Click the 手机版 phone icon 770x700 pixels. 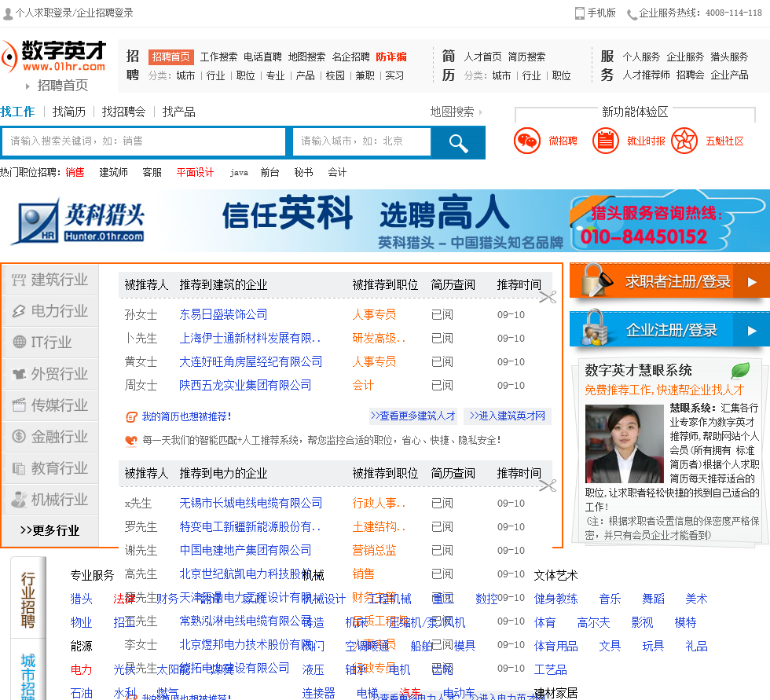(x=580, y=13)
